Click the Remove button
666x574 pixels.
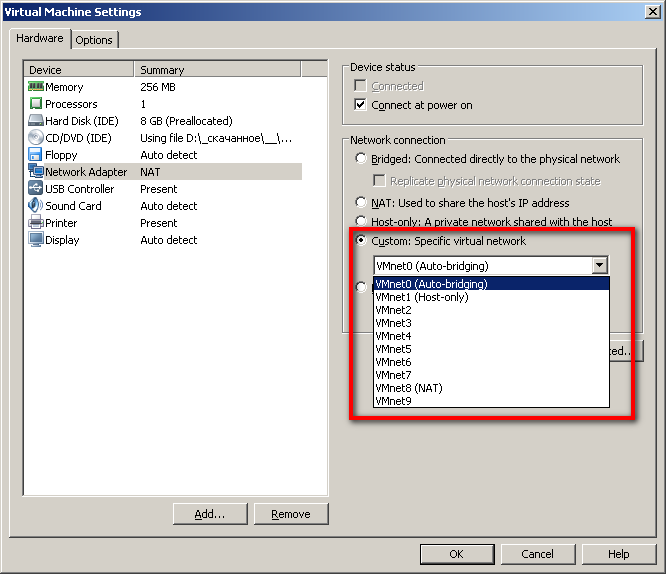[x=291, y=514]
